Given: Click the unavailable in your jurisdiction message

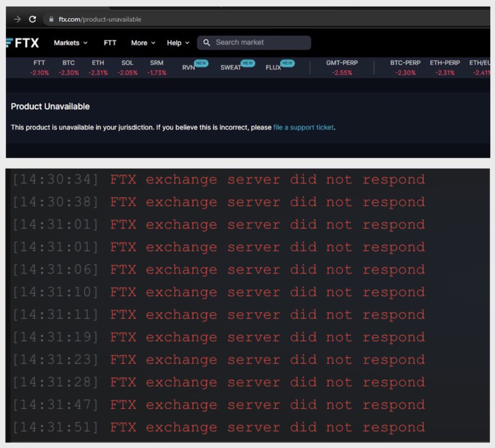Looking at the screenshot, I should coord(173,127).
